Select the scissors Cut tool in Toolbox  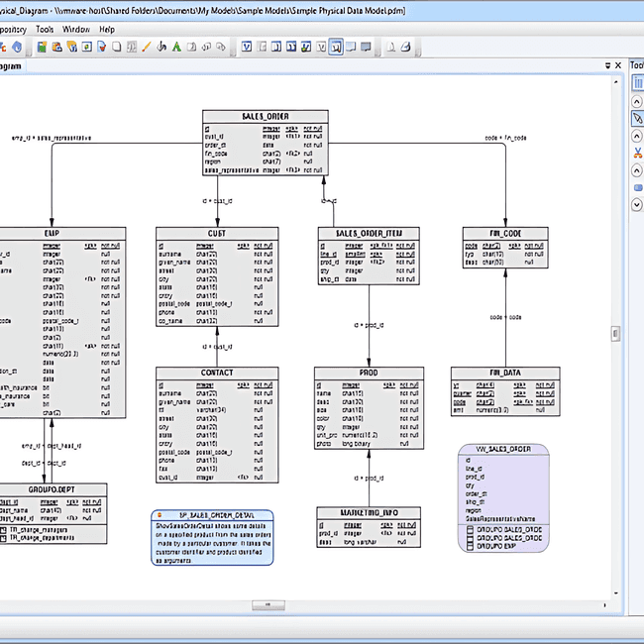637,153
